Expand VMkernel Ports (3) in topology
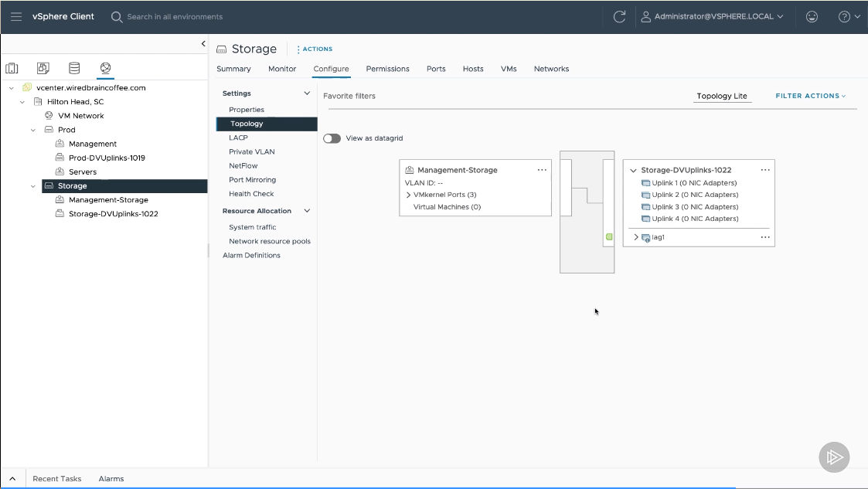The width and height of the screenshot is (868, 489). (x=408, y=195)
